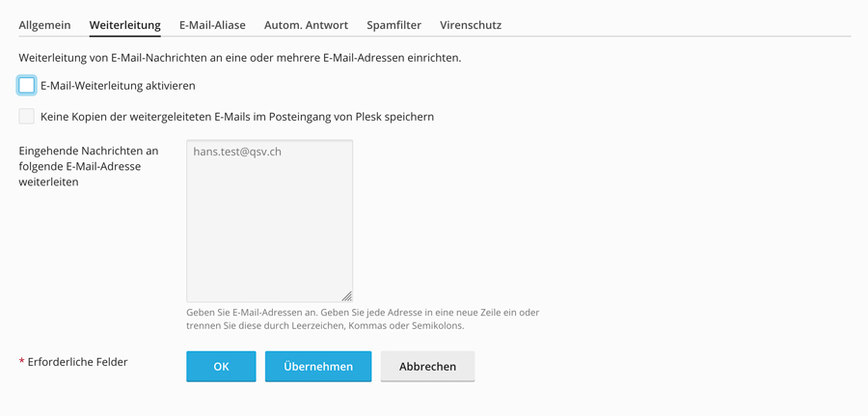Click the help text below the address field

[x=363, y=319]
